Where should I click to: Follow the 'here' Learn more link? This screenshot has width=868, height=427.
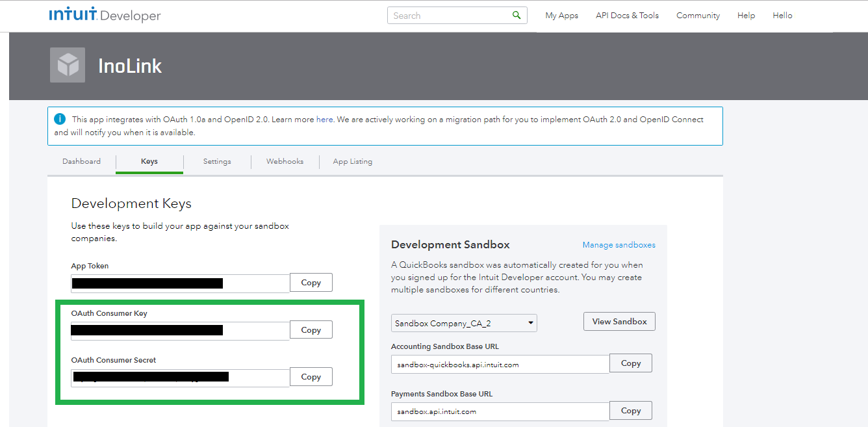point(324,120)
